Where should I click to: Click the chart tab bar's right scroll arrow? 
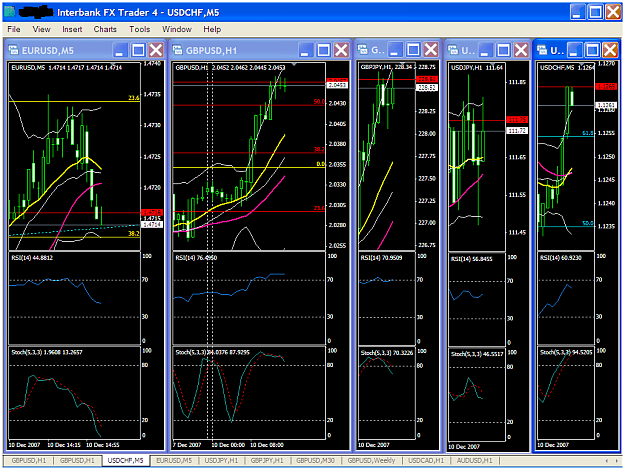[616, 461]
